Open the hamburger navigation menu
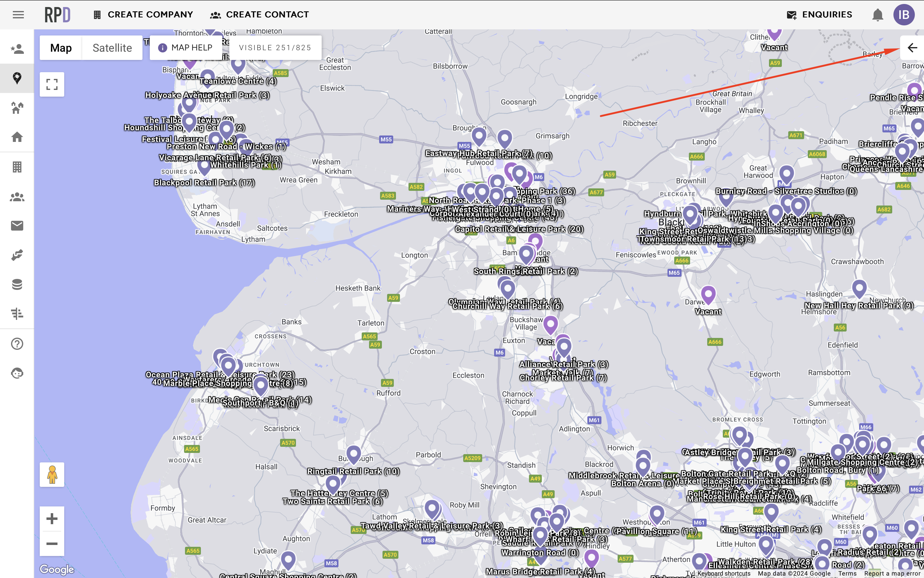Screen dimensions: 924x578 click(18, 15)
